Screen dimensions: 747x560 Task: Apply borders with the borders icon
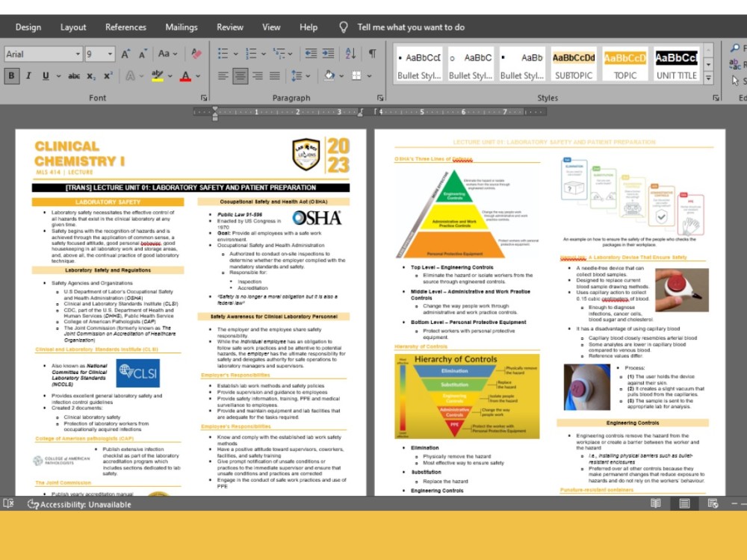point(356,75)
